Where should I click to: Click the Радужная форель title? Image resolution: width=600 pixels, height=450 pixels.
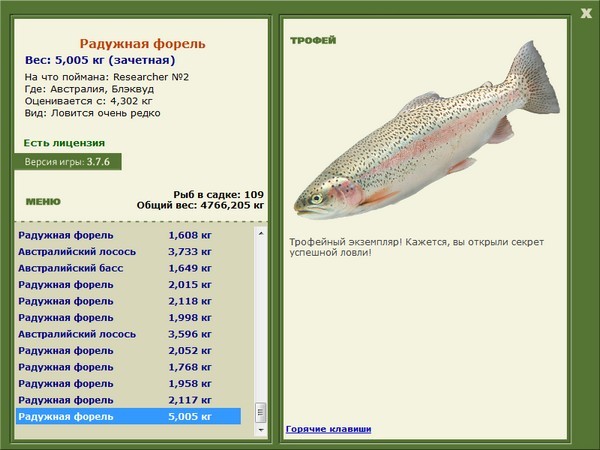click(142, 44)
